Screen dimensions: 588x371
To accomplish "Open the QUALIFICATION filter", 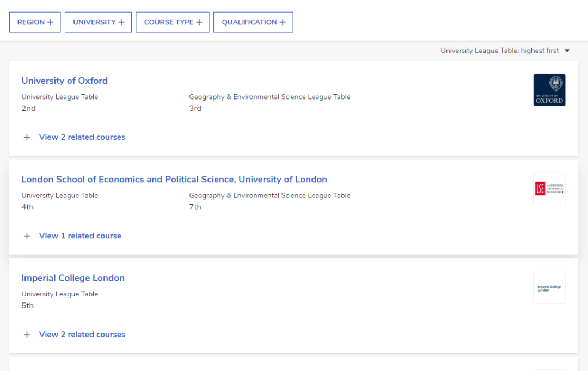I will coord(254,22).
